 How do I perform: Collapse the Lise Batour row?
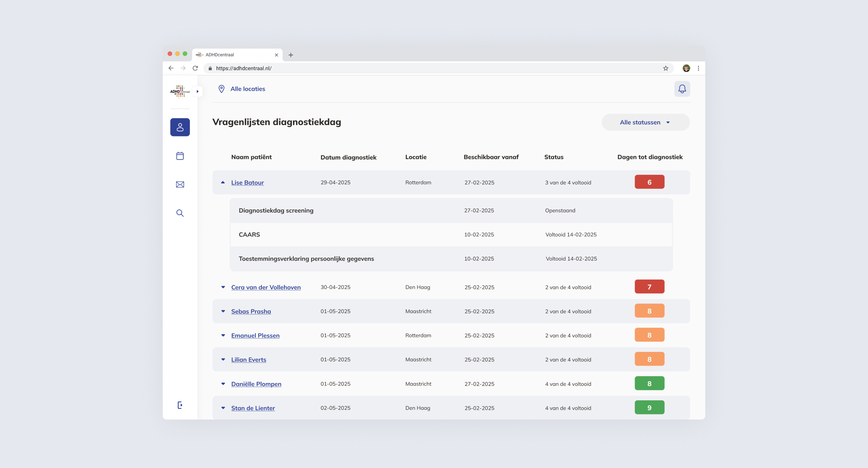223,183
